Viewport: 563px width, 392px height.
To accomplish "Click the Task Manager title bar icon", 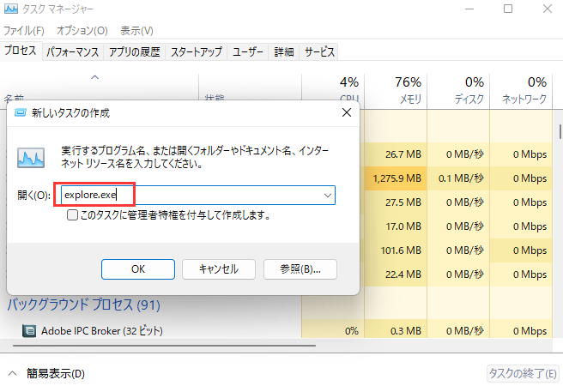I will tap(11, 9).
